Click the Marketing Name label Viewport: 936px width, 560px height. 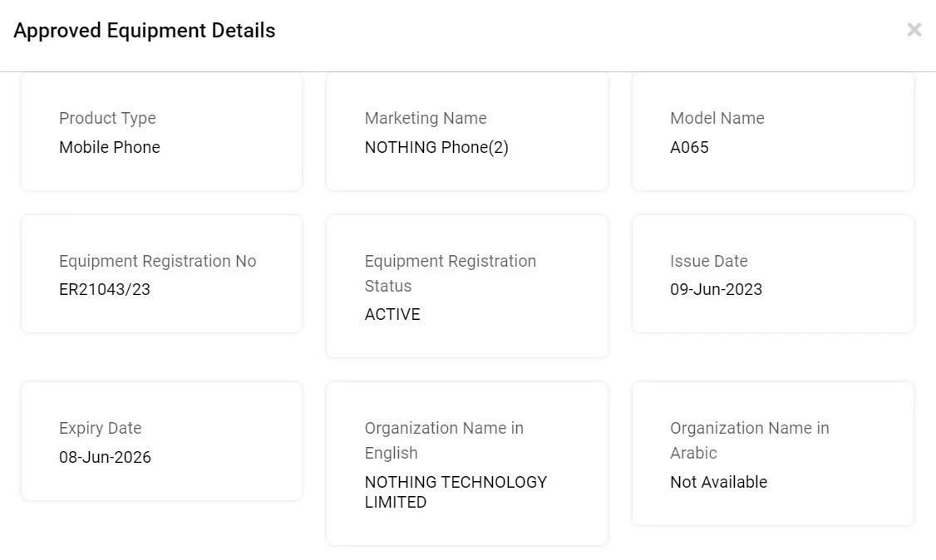click(x=425, y=118)
